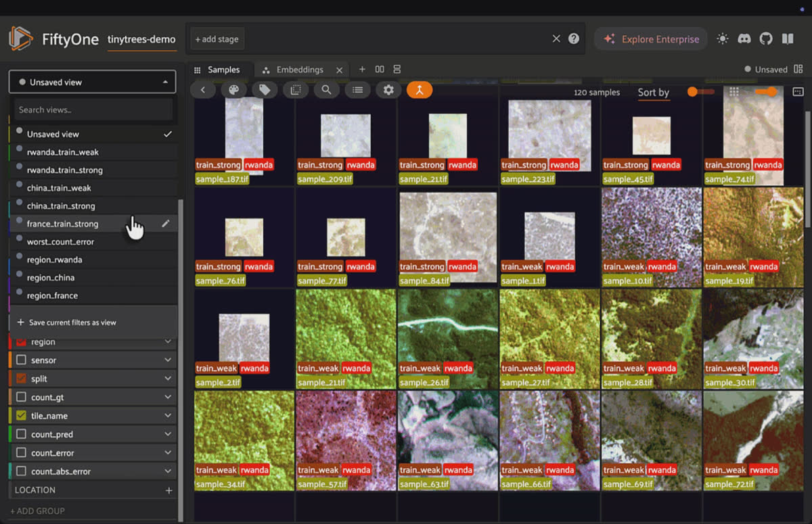Select the region_china view
This screenshot has width=812, height=524.
pyautogui.click(x=93, y=277)
